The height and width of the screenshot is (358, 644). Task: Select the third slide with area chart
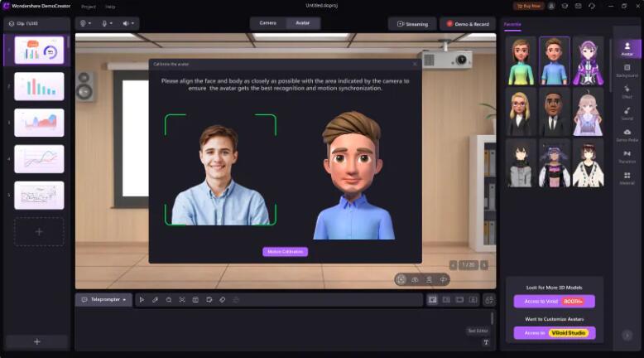(x=39, y=123)
